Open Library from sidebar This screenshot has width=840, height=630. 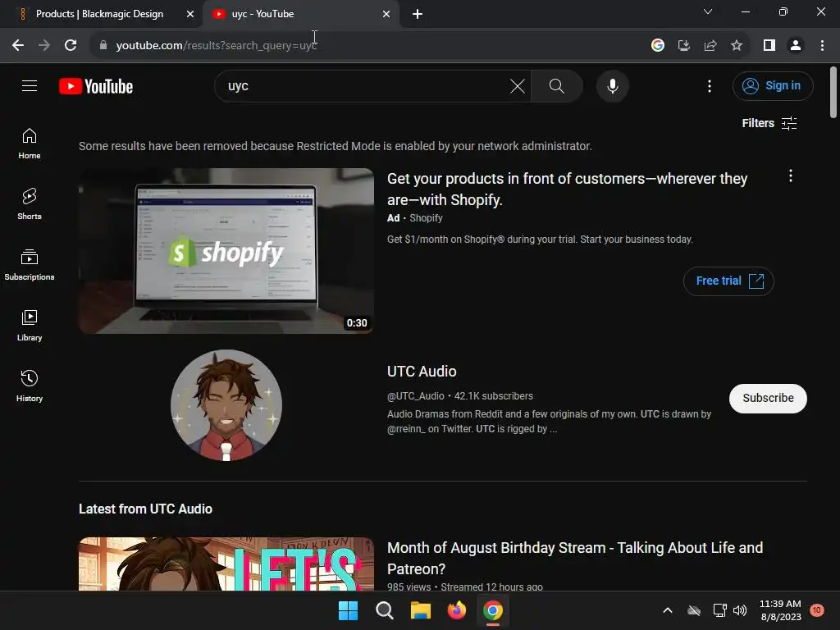click(30, 325)
